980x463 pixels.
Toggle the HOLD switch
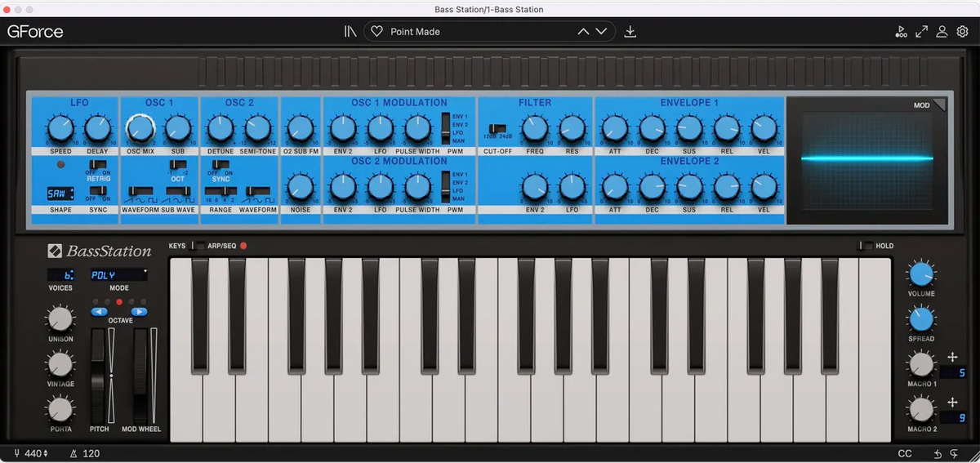866,245
